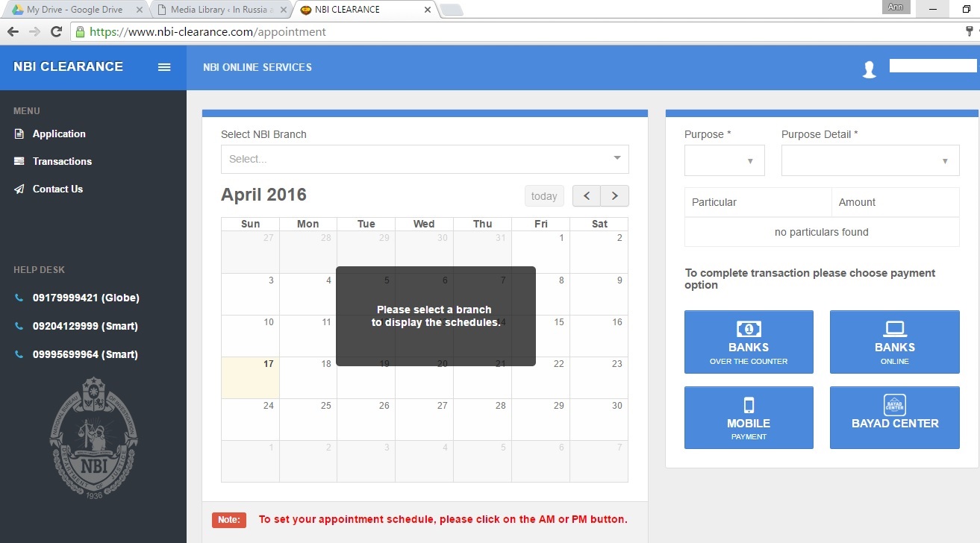The height and width of the screenshot is (543, 980).
Task: Close the Media Library tab
Action: coord(283,10)
